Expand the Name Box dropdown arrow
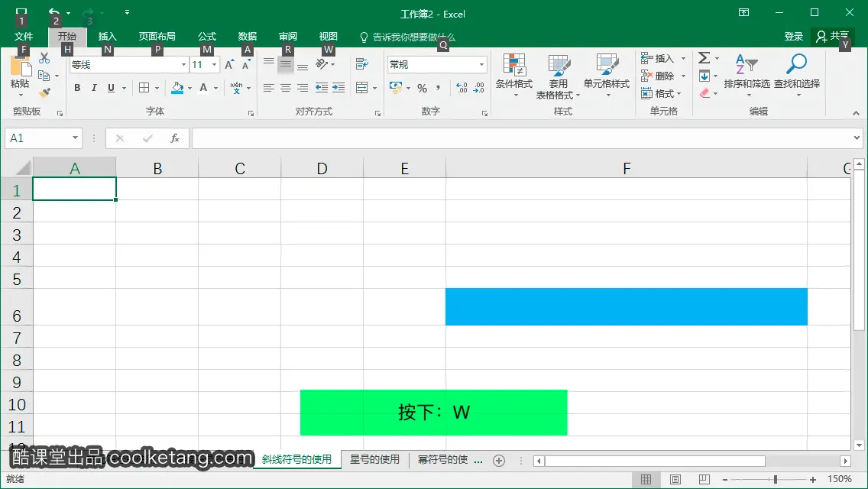 tap(75, 138)
